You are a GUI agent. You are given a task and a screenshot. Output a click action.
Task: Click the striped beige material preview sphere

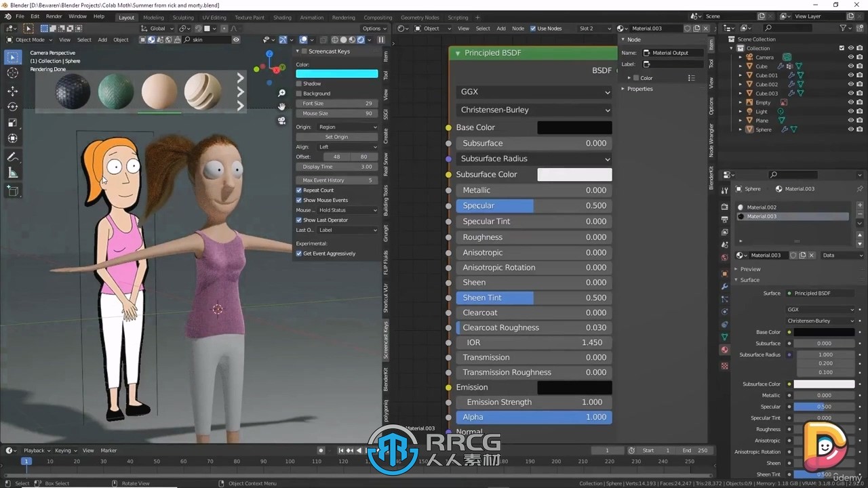tap(202, 91)
